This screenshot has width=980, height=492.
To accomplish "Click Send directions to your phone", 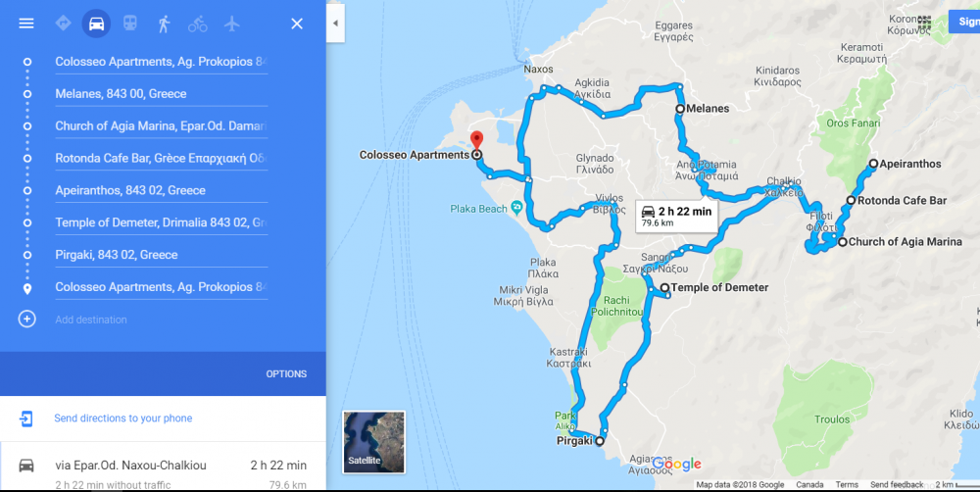I will (x=123, y=418).
